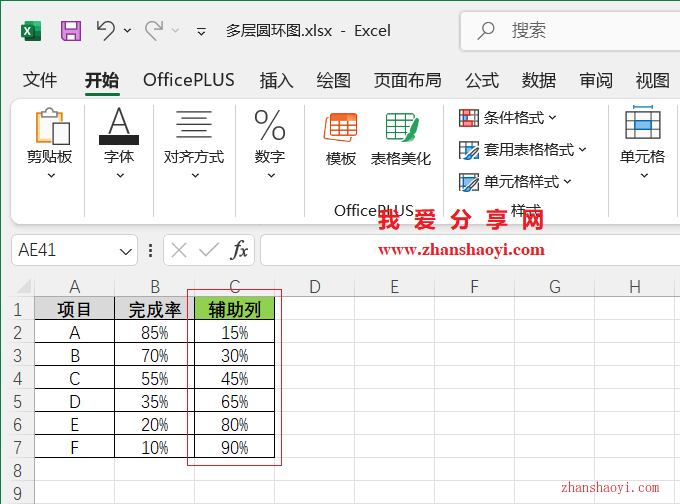Open the File (文件) menu

[x=40, y=80]
